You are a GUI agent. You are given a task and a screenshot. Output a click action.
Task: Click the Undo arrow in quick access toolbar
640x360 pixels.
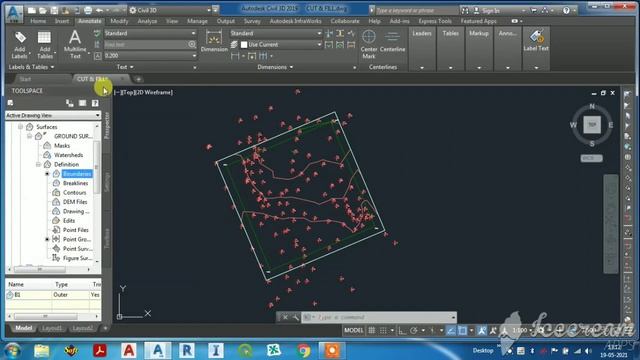coord(99,10)
